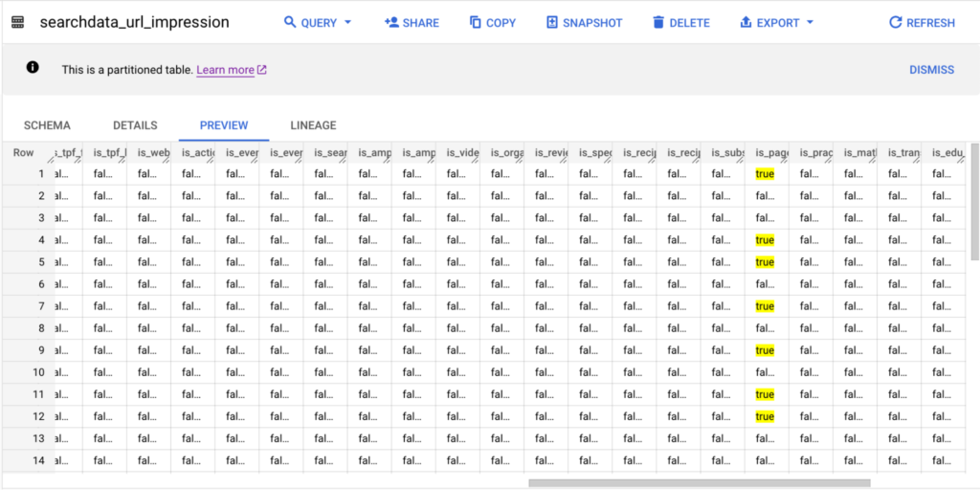Open the QUERY dropdown arrow
This screenshot has width=980, height=490.
point(348,23)
